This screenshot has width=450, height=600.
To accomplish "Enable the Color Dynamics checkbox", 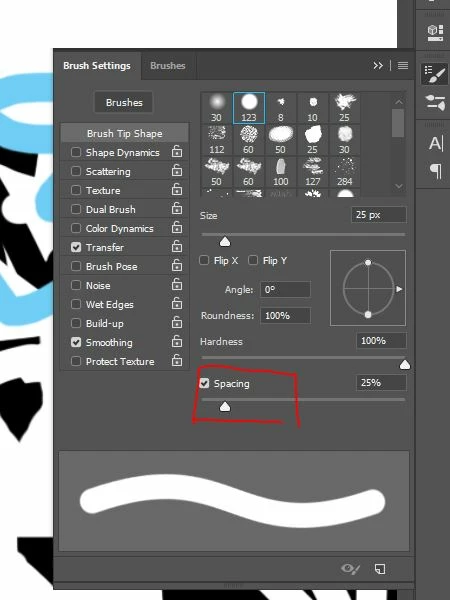I will (x=76, y=228).
